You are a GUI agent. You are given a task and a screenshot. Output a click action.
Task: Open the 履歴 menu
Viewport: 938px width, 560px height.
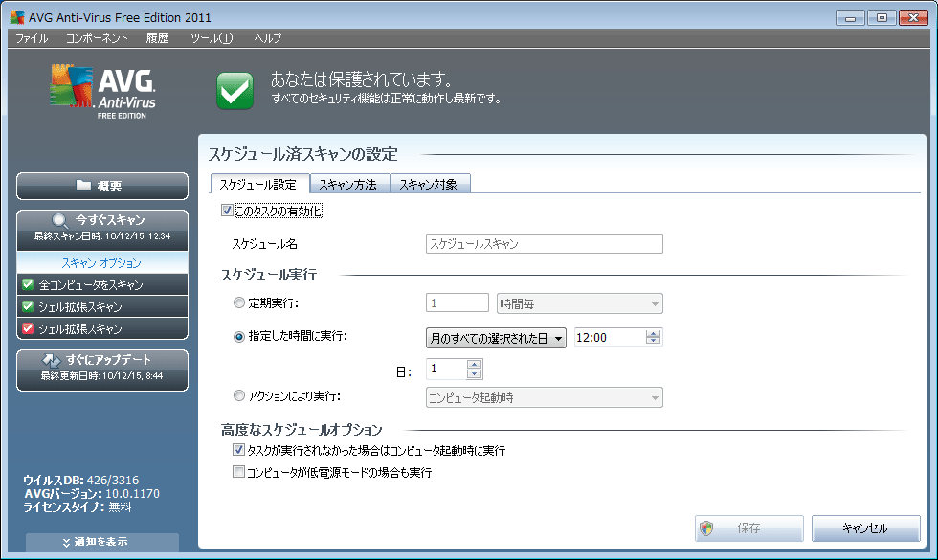[x=158, y=38]
